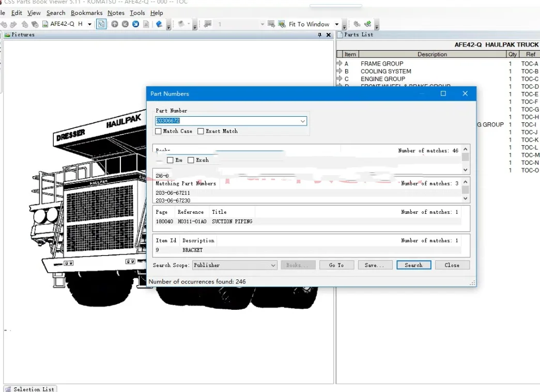The image size is (540, 392).
Task: Click the back navigation arrow in toolbar
Action: [x=4, y=24]
